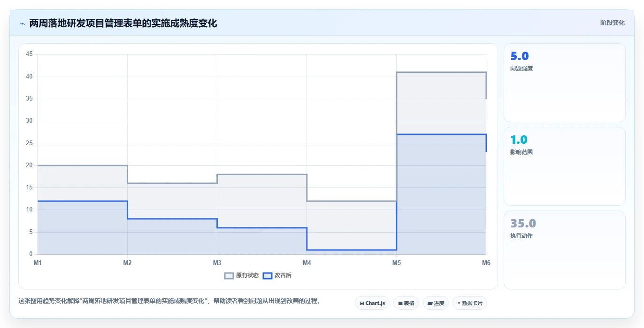
Task: Click the M2 x-axis label
Action: tap(127, 263)
